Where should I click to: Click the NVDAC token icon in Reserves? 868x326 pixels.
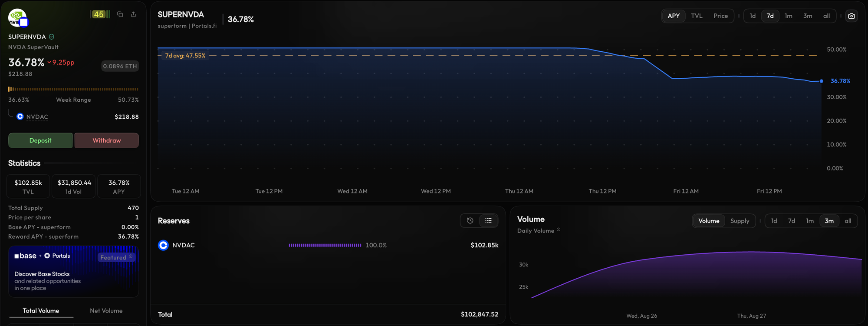pyautogui.click(x=163, y=245)
